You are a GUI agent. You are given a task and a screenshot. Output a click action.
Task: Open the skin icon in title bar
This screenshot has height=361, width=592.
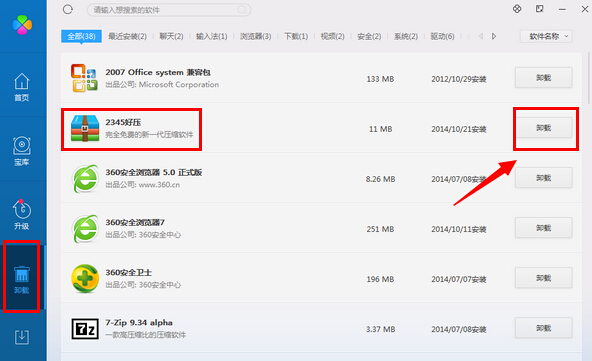click(517, 9)
